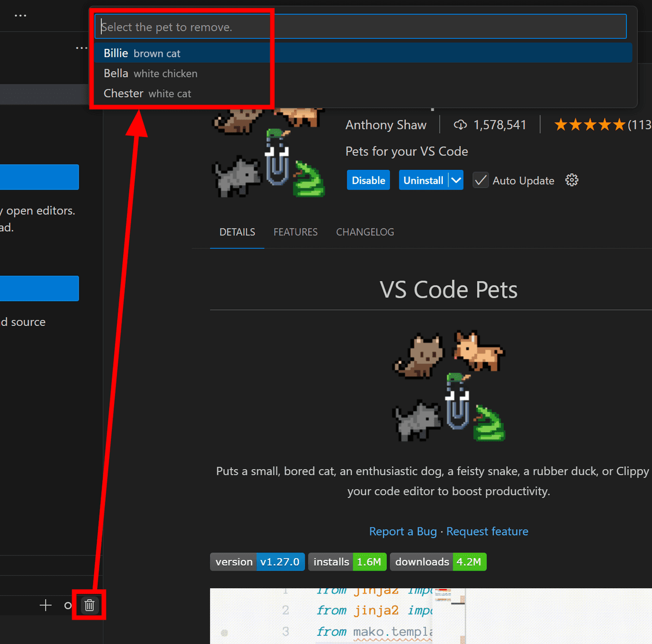Switch to the FEATURES tab
The height and width of the screenshot is (644, 652).
tap(296, 232)
